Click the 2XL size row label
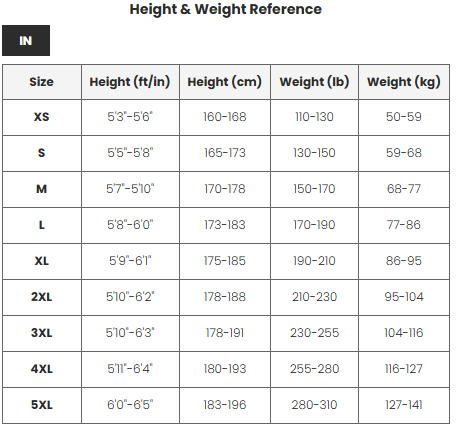 (42, 297)
